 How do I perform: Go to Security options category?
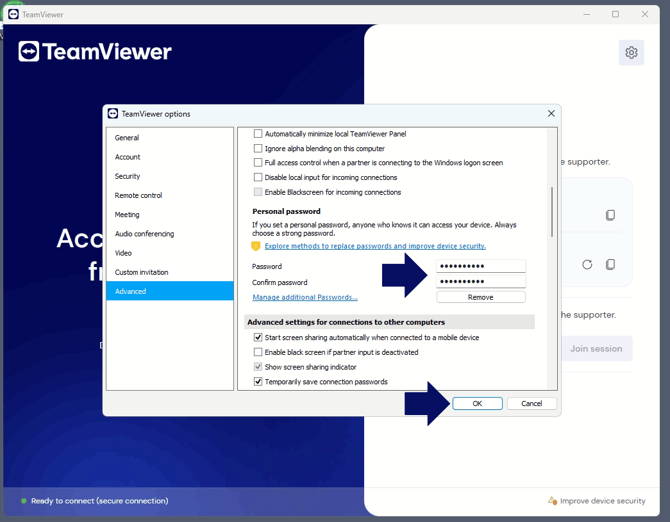click(x=170, y=176)
